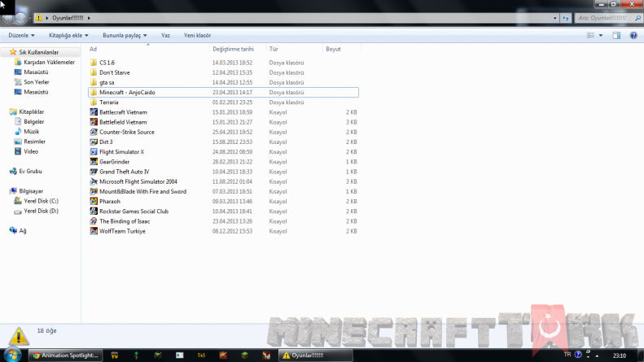Click the Grand Theft Auto IV icon
Viewport: 644px width, 362px height.
pyautogui.click(x=94, y=172)
